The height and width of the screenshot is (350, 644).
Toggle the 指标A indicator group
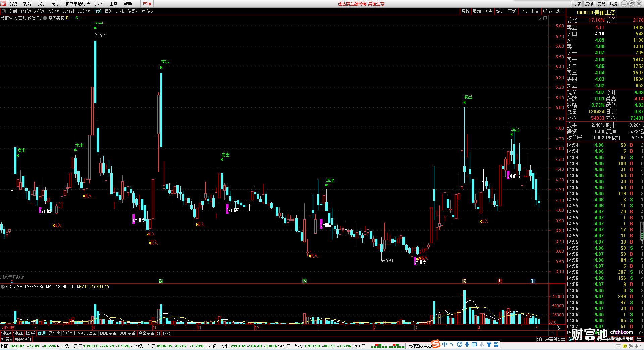(x=6, y=333)
